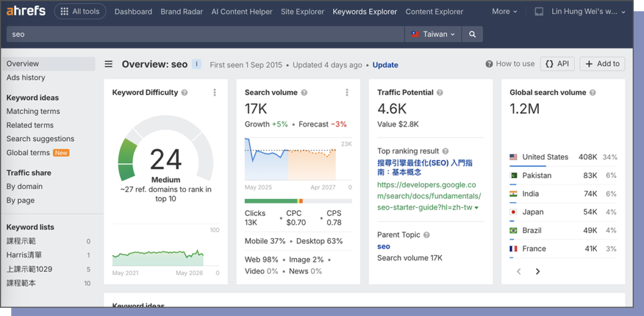
Task: Click the Japan flag icon
Action: tap(513, 212)
